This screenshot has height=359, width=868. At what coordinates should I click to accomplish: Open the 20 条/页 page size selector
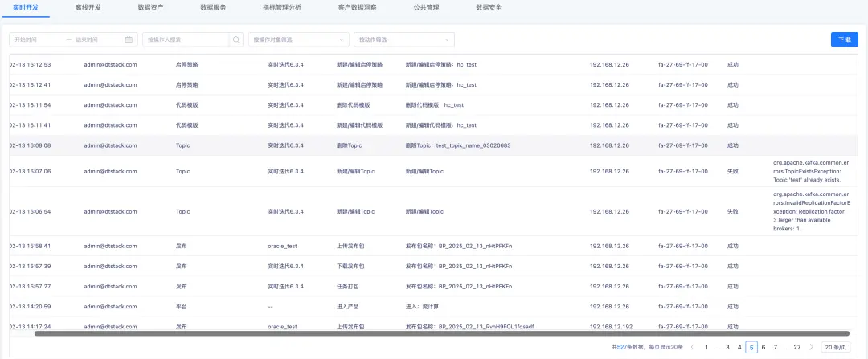click(x=836, y=348)
